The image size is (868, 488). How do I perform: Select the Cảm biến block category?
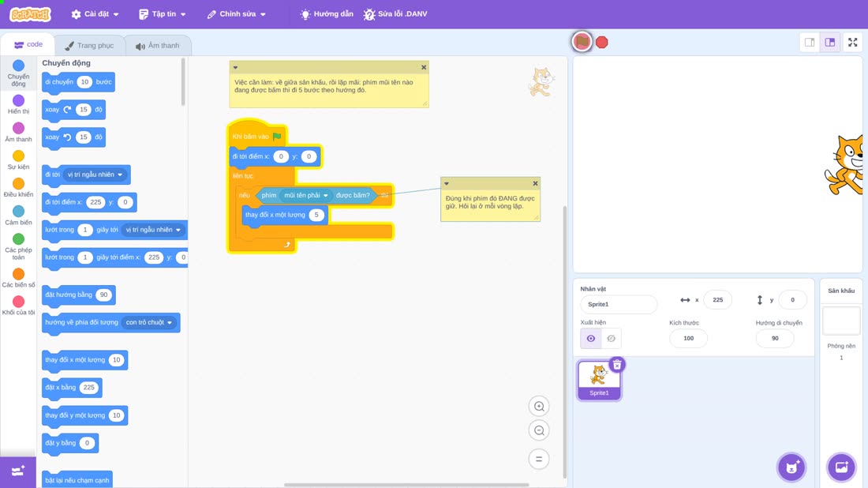tap(18, 216)
